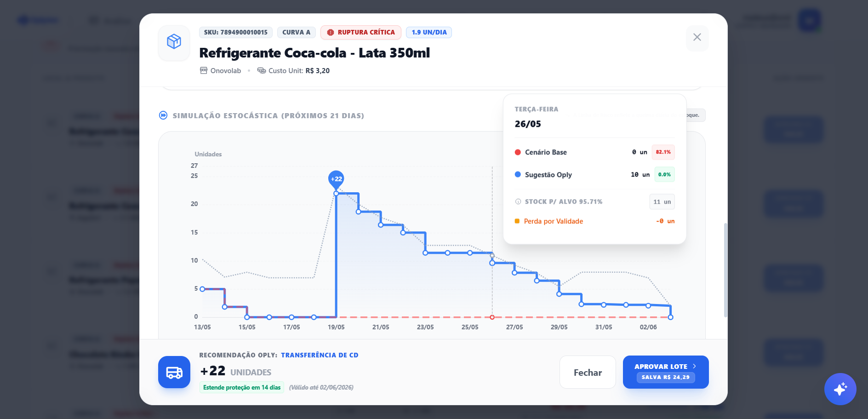The height and width of the screenshot is (419, 868).
Task: Close the product detail modal with X
Action: click(697, 37)
